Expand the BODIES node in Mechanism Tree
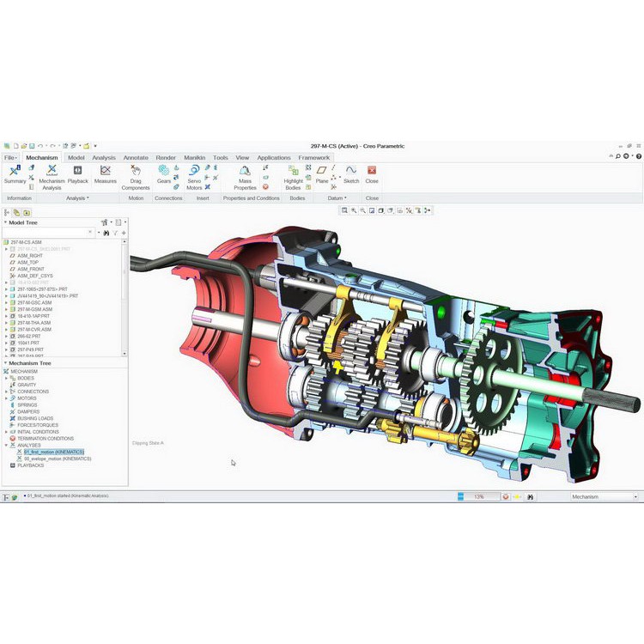 [6, 378]
